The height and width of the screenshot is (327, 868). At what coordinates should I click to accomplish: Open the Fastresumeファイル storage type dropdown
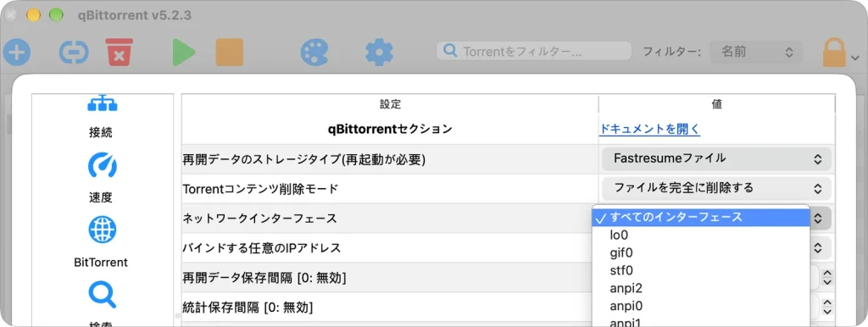tap(716, 158)
